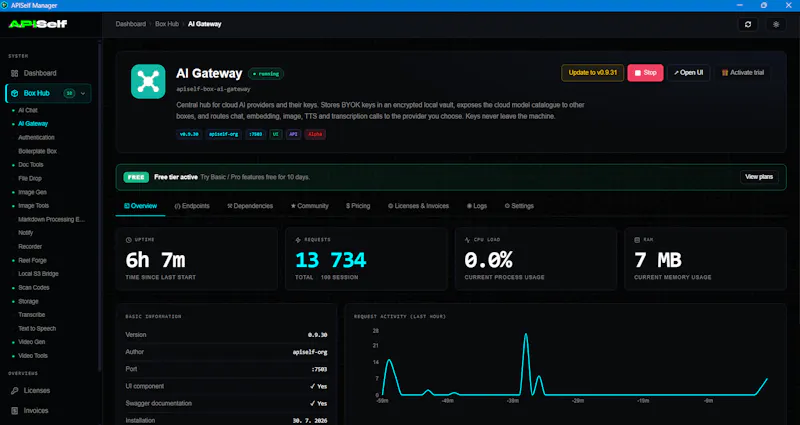Image resolution: width=800 pixels, height=425 pixels.
Task: Click the Dashboard grid icon in sidebar
Action: pos(14,73)
